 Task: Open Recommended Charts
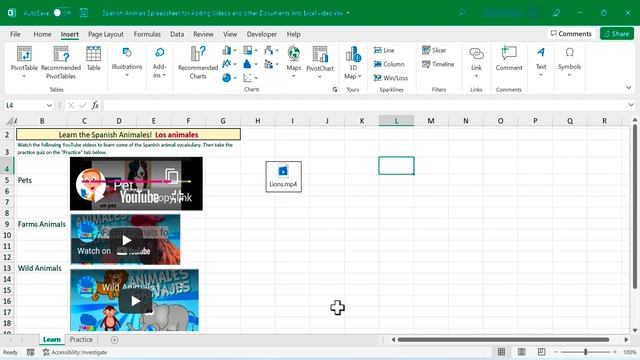pyautogui.click(x=198, y=62)
